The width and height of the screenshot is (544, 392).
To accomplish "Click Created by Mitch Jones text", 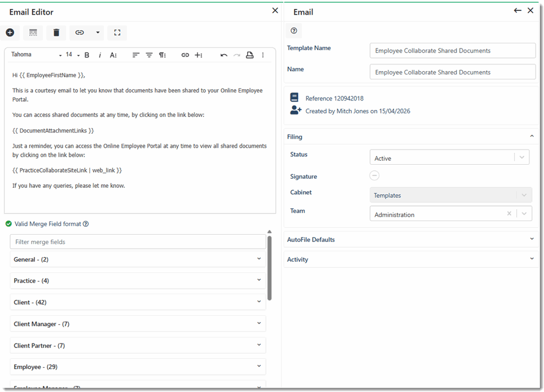I will 358,111.
